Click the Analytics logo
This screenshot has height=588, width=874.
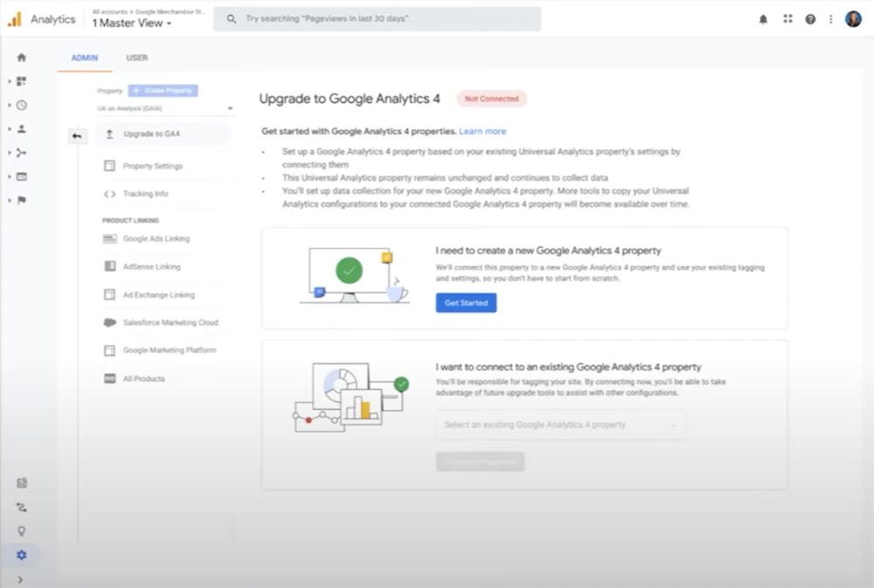click(15, 19)
